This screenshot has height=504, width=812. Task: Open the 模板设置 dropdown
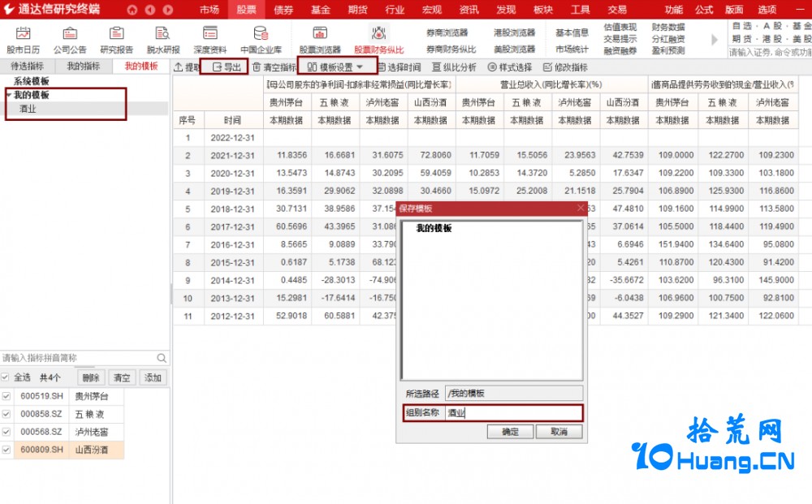point(337,67)
